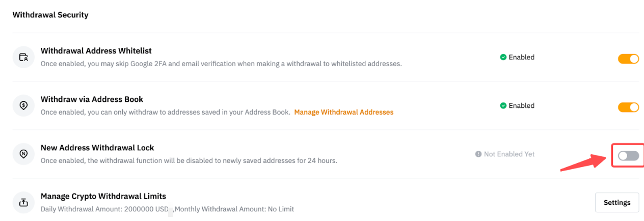Click green check icon for Address Whitelist
Image resolution: width=644 pixels, height=221 pixels.
coord(503,58)
